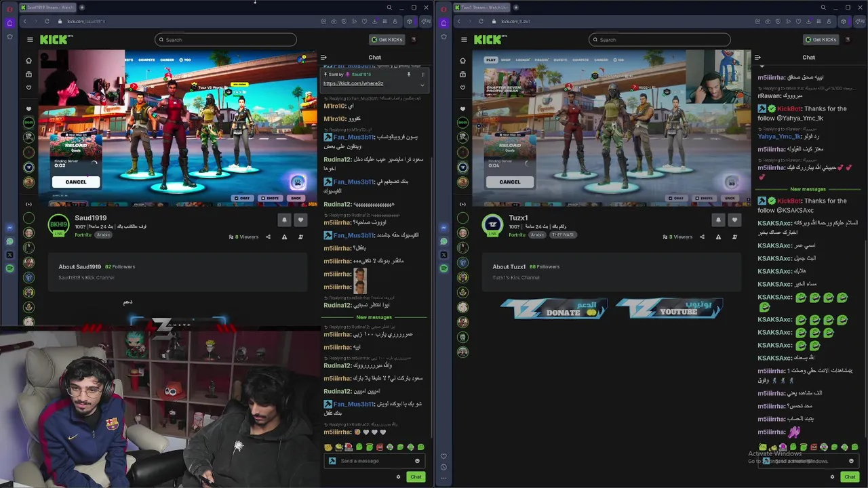Open Messenger in right Opera sidebar
Image resolution: width=868 pixels, height=488 pixels.
(x=443, y=228)
